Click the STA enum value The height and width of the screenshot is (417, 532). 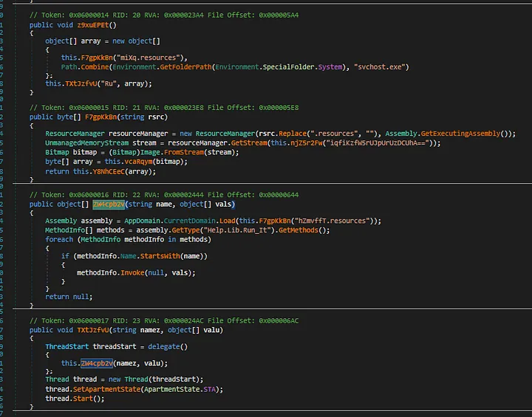click(x=209, y=390)
